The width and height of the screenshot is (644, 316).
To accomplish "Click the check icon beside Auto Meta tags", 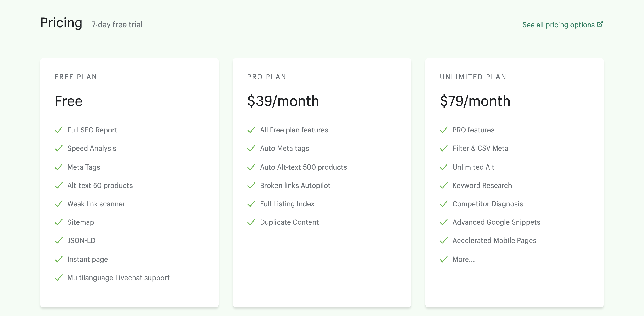I will (251, 148).
